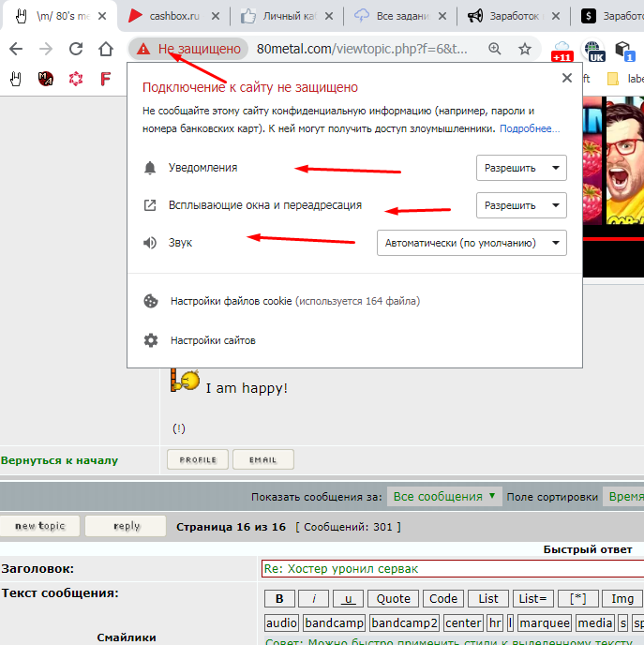This screenshot has height=645, width=644.
Task: Click the happy smiley emoticon in post
Action: pyautogui.click(x=185, y=380)
